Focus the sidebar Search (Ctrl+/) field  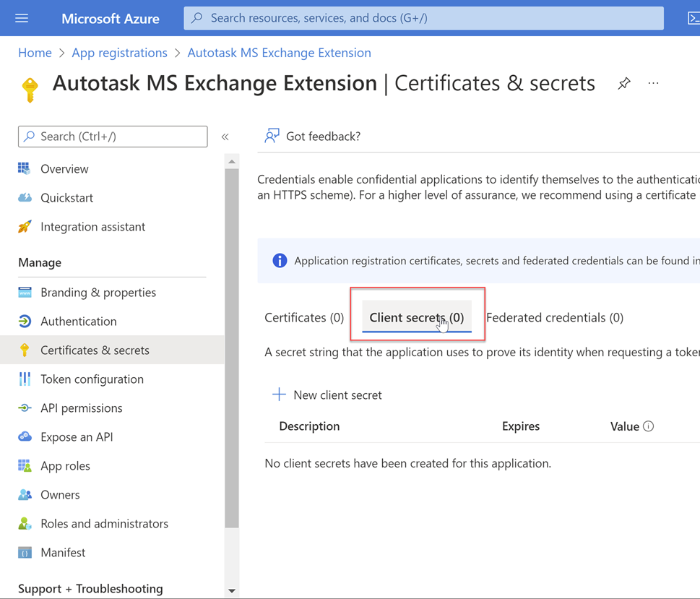click(x=113, y=137)
